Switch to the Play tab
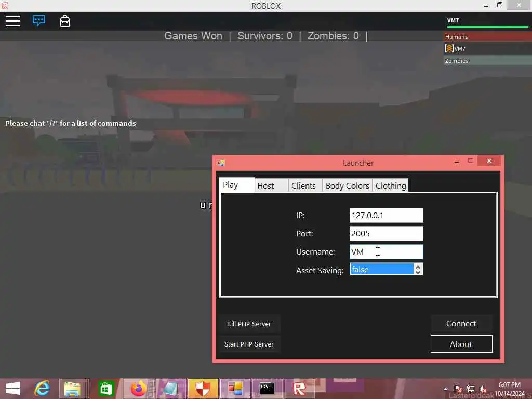Image resolution: width=532 pixels, height=399 pixels. pyautogui.click(x=236, y=185)
